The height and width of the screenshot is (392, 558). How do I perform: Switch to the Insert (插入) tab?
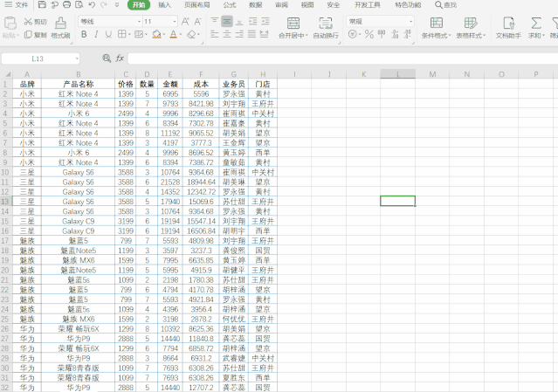coord(164,5)
